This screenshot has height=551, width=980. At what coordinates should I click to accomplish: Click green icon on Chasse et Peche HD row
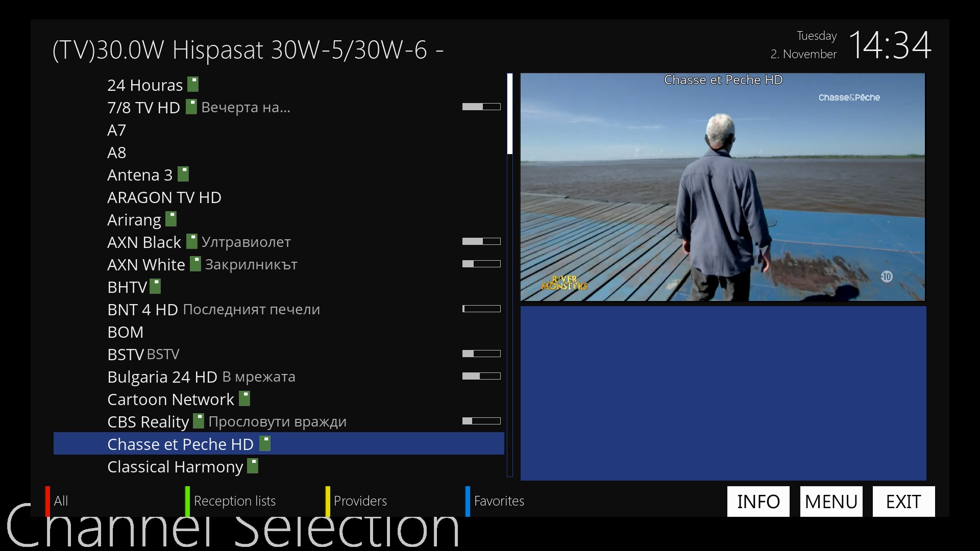tap(265, 443)
